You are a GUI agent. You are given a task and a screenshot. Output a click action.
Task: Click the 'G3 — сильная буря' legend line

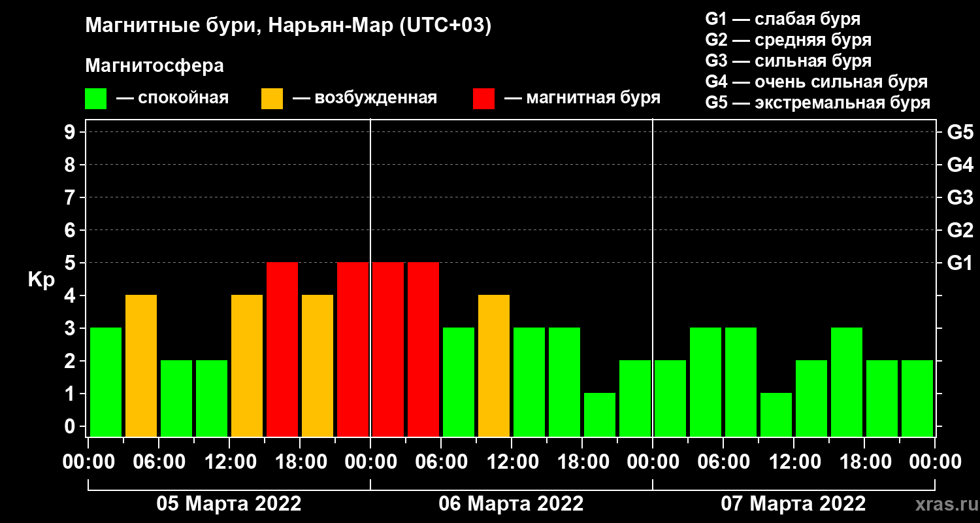click(x=788, y=61)
